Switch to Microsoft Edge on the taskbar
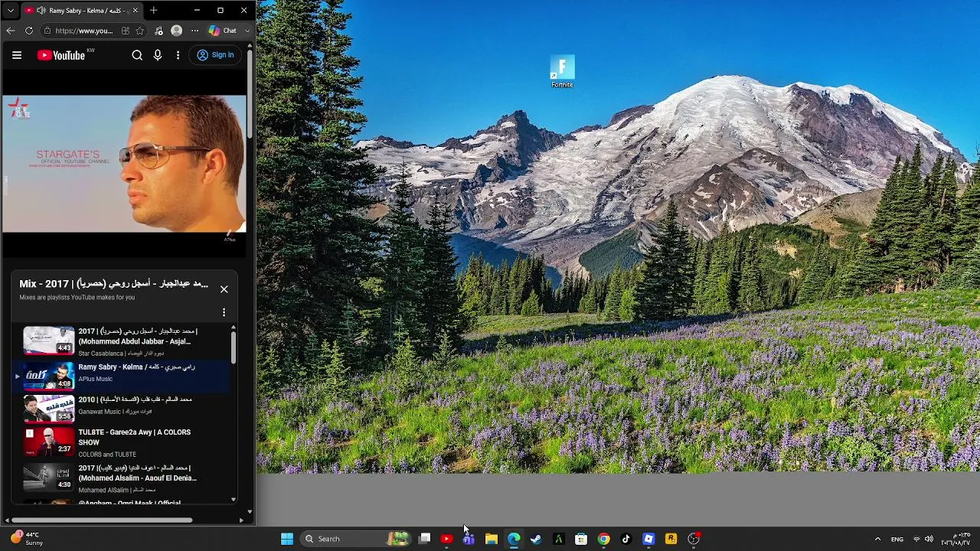This screenshot has width=980, height=551. pyautogui.click(x=514, y=539)
